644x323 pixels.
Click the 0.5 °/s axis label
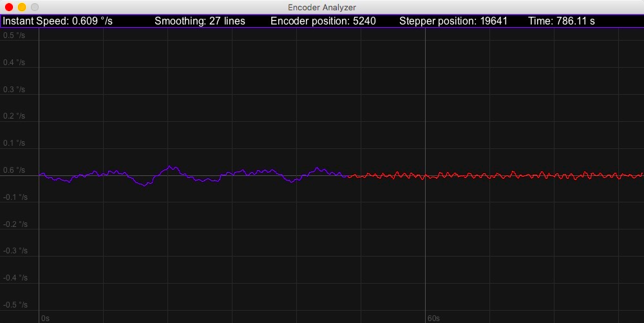14,35
